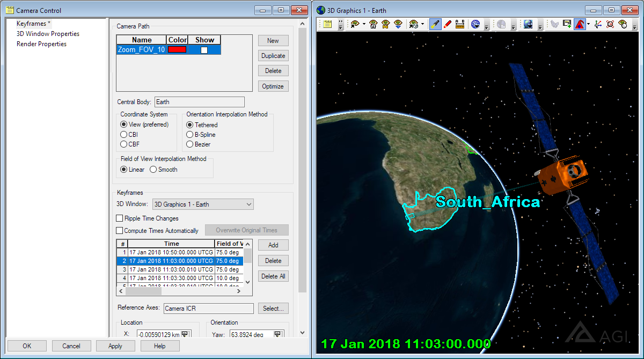Viewport: 644px width, 359px height.
Task: Click the Yaw units icon
Action: [277, 334]
